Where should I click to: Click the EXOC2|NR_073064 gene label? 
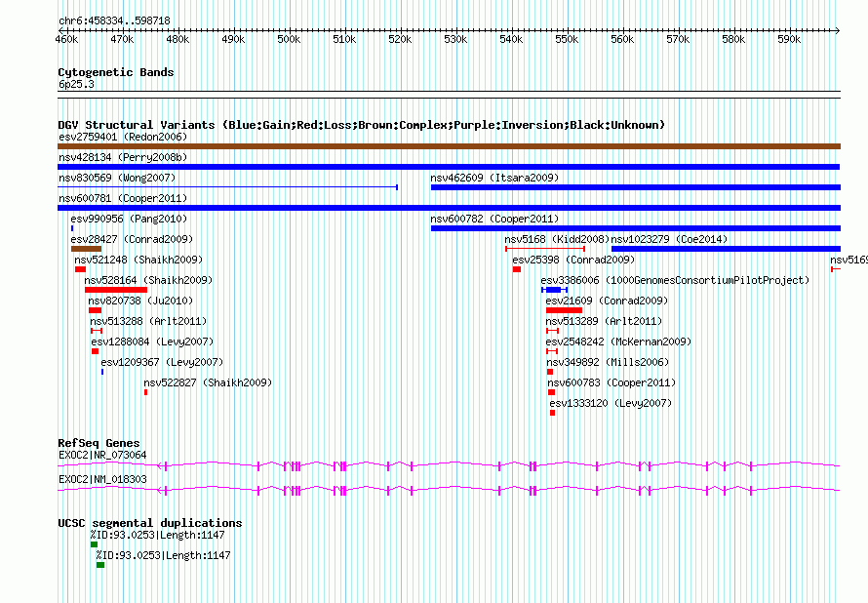tap(102, 455)
